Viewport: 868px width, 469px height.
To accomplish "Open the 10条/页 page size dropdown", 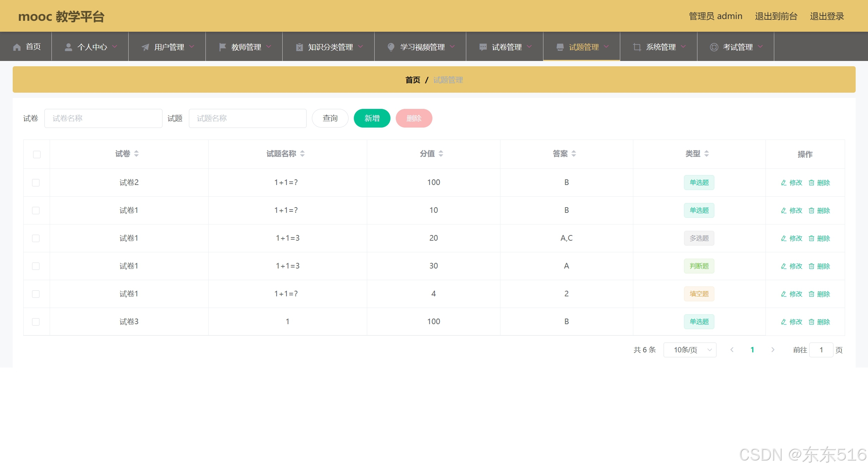I will 690,350.
